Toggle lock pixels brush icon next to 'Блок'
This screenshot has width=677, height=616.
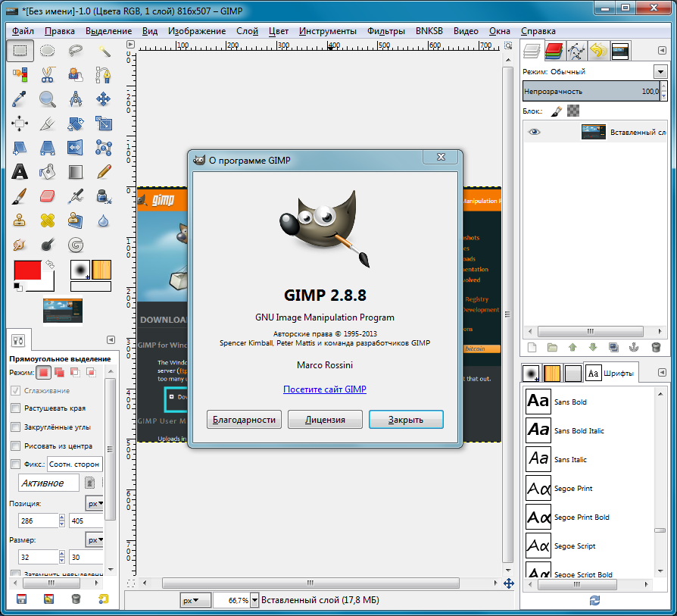coord(557,111)
